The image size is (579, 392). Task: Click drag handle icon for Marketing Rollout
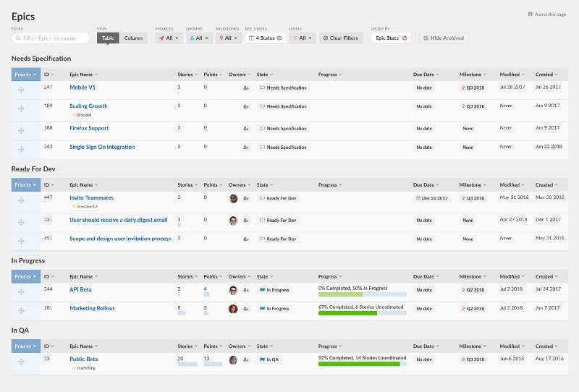click(21, 310)
